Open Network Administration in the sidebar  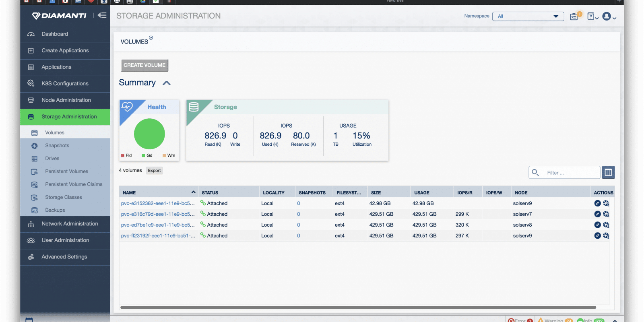[65, 224]
